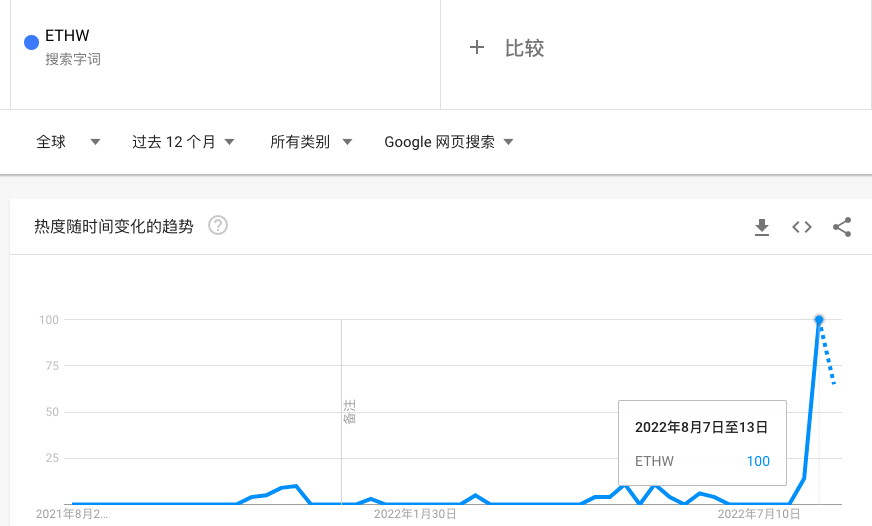
Task: Click the plus icon beside 比较
Action: coord(477,47)
